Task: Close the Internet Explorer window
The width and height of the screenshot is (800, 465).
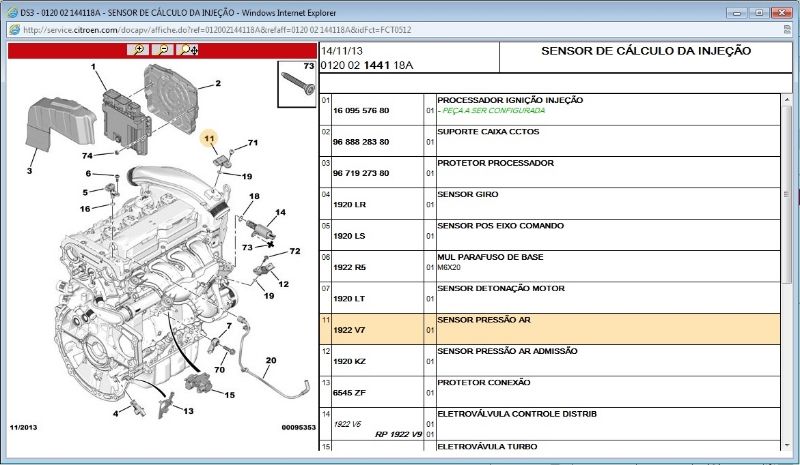Action: pos(782,12)
